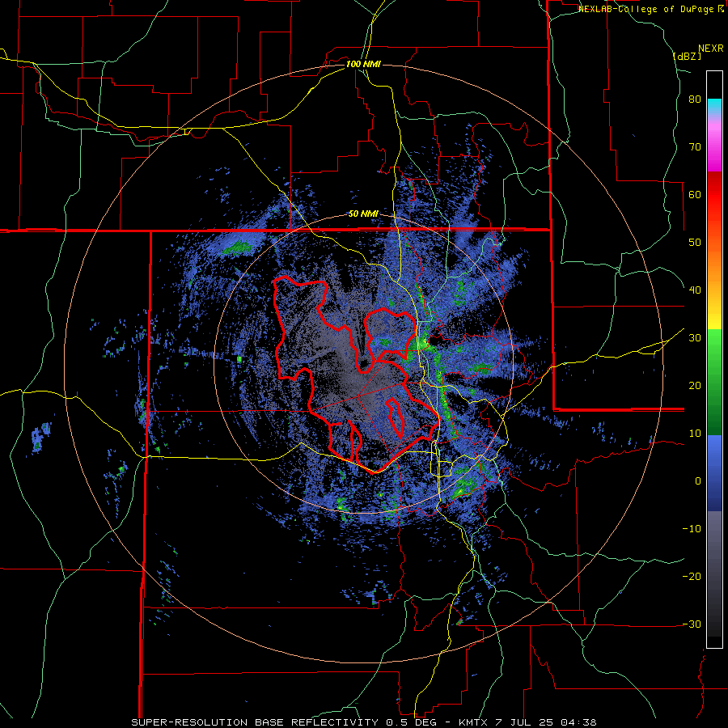Click the SUPER-RESOLUTION BASE REFLECTIVITY caption
The image size is (728, 728).
pos(255,722)
